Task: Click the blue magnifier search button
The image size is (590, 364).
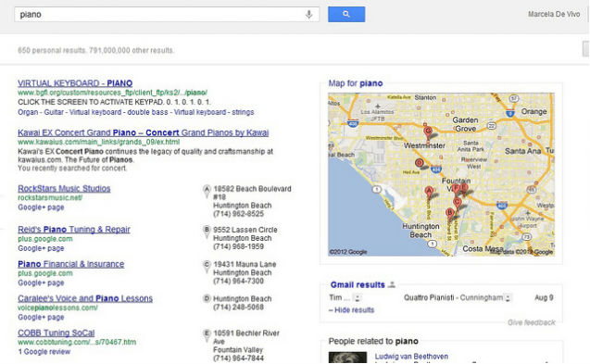Action: (346, 14)
